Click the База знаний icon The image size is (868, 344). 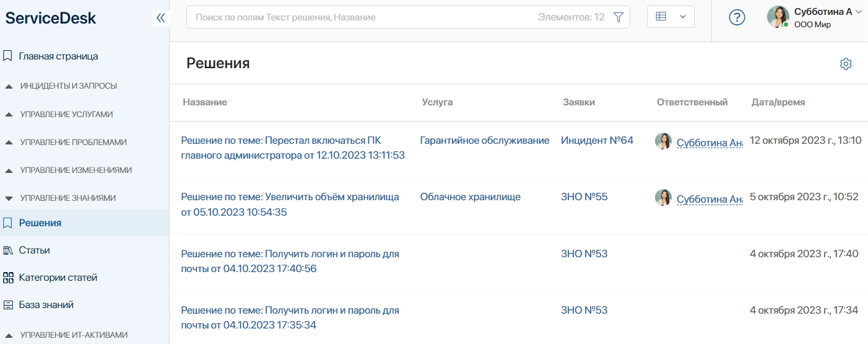[x=8, y=305]
